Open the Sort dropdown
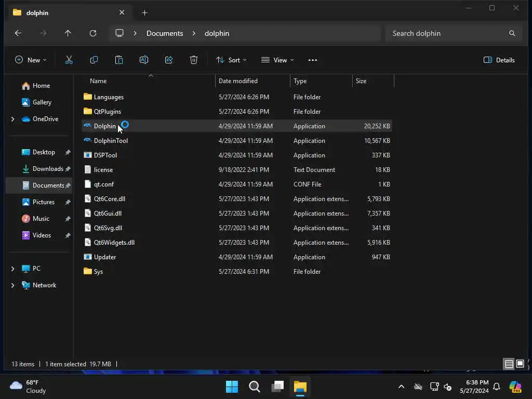Viewport: 532px width, 399px height. pos(231,60)
